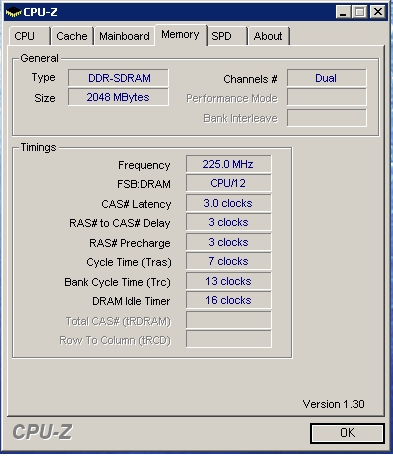Click the DDR-SDRAM type field
The image size is (393, 457).
(x=118, y=78)
